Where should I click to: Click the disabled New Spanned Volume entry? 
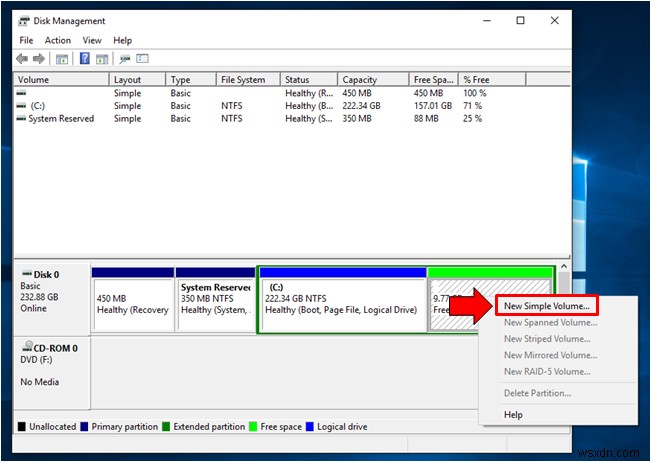coord(551,322)
